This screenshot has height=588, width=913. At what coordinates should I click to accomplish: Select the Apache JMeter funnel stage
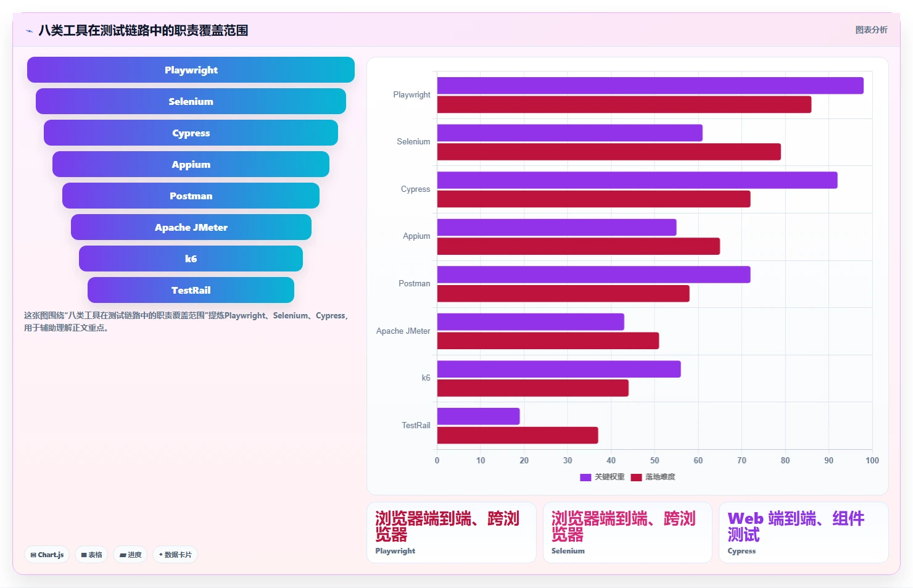click(x=191, y=227)
